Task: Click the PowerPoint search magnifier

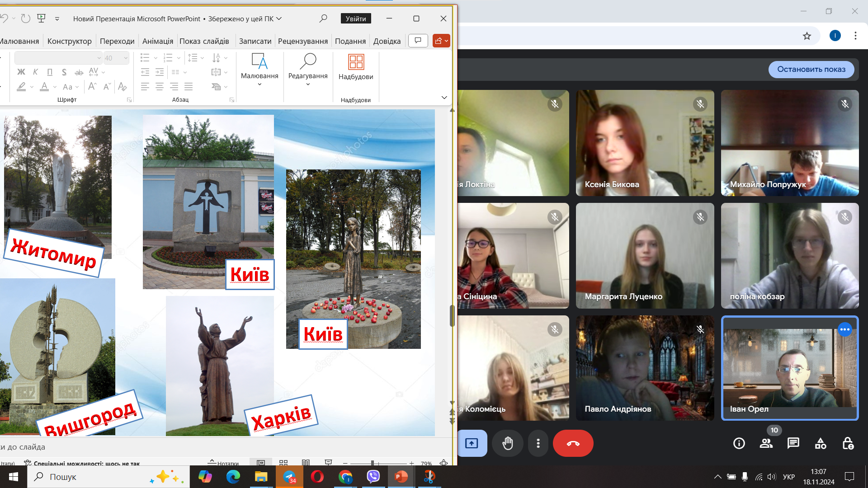Action: [x=323, y=19]
